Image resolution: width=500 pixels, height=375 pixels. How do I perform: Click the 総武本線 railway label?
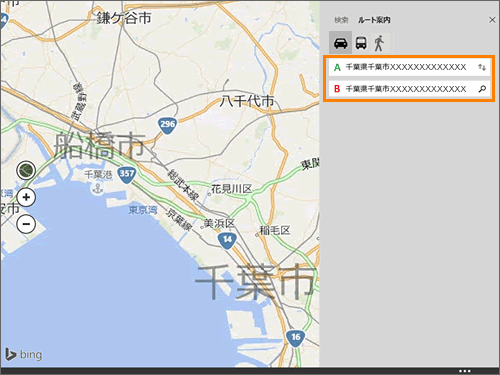click(x=183, y=185)
